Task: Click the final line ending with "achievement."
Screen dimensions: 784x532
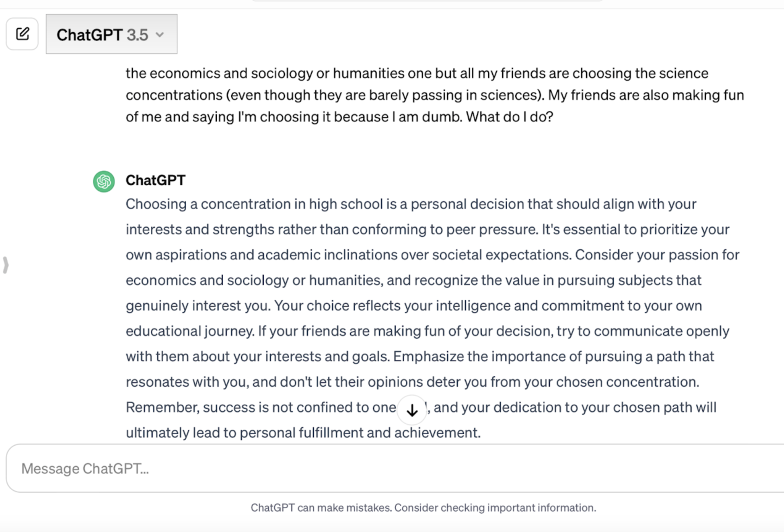Action: point(303,433)
